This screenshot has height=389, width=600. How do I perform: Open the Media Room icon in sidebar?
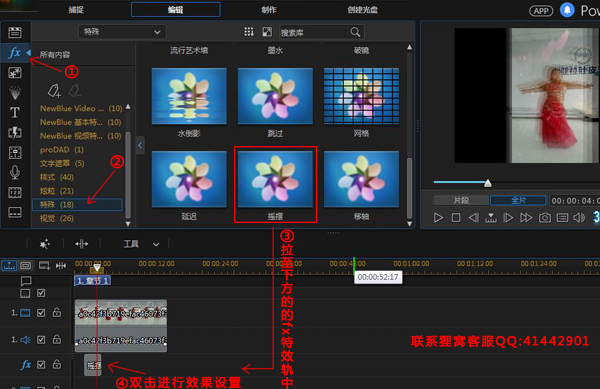pyautogui.click(x=15, y=33)
